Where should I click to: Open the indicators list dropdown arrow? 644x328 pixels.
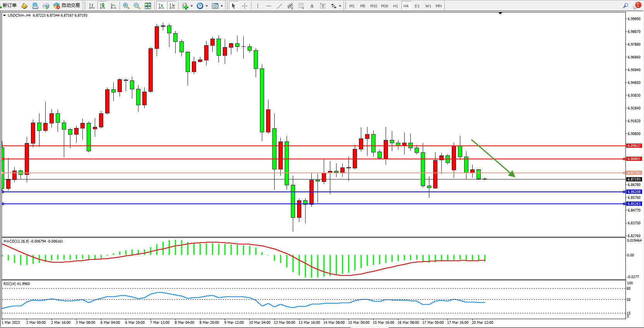point(191,6)
